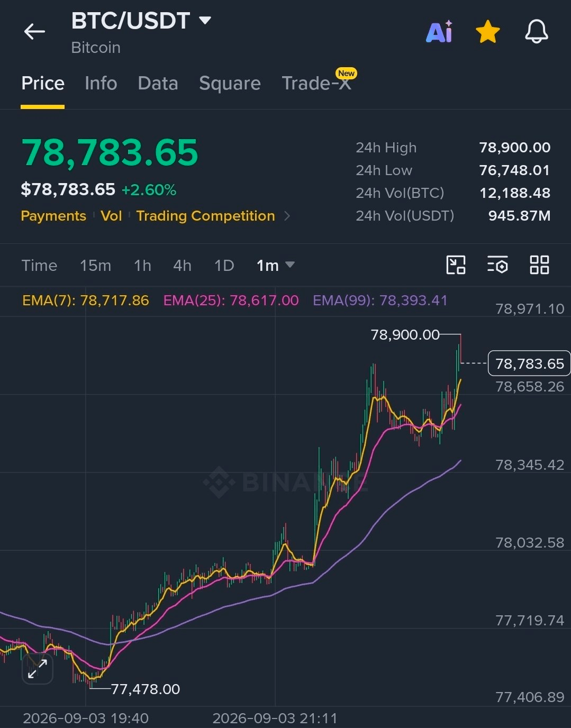This screenshot has height=728, width=571.
Task: Click the EMA(99) indicator label
Action: tap(380, 301)
